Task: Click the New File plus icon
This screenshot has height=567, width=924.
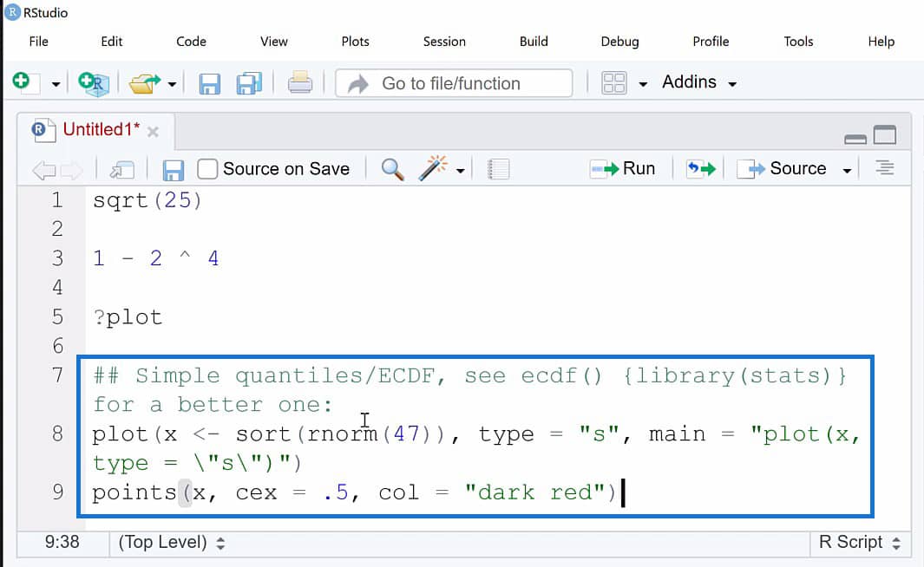Action: [x=26, y=83]
